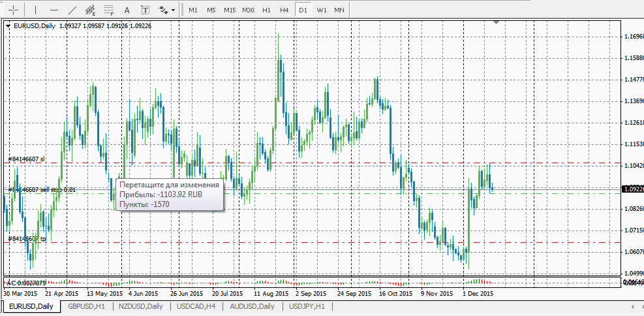Select the Text (A) tool
Viewport: 644px width, 316px height.
(127, 10)
